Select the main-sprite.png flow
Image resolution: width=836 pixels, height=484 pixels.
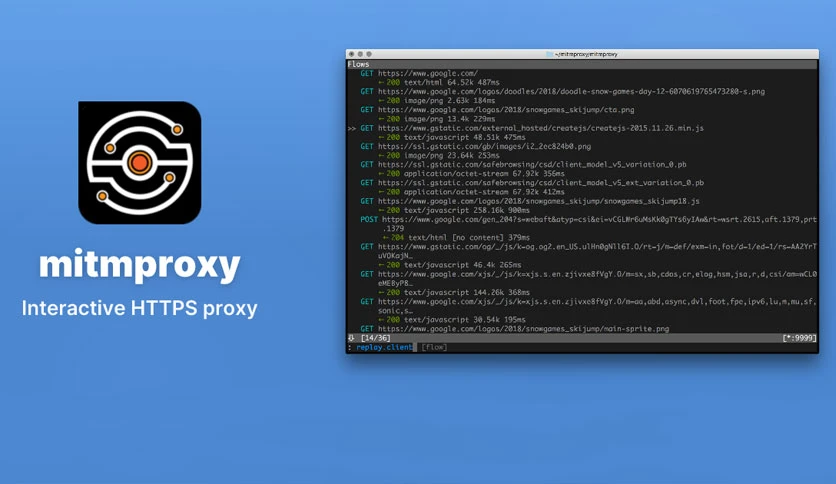(x=515, y=329)
